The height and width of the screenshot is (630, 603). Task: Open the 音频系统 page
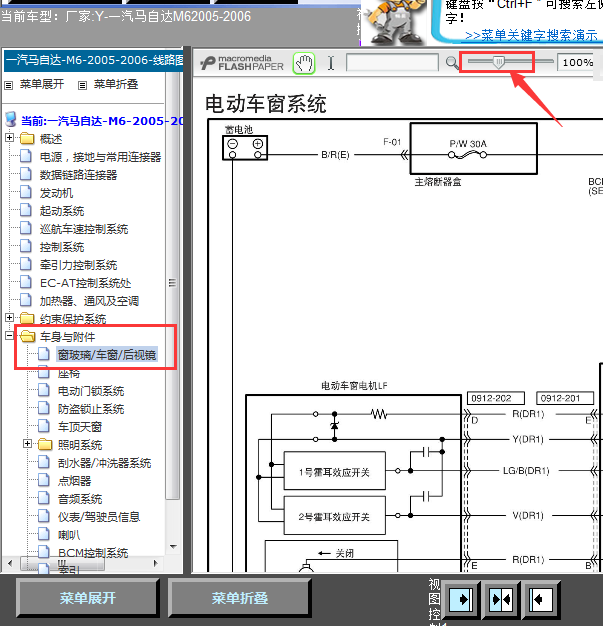80,499
